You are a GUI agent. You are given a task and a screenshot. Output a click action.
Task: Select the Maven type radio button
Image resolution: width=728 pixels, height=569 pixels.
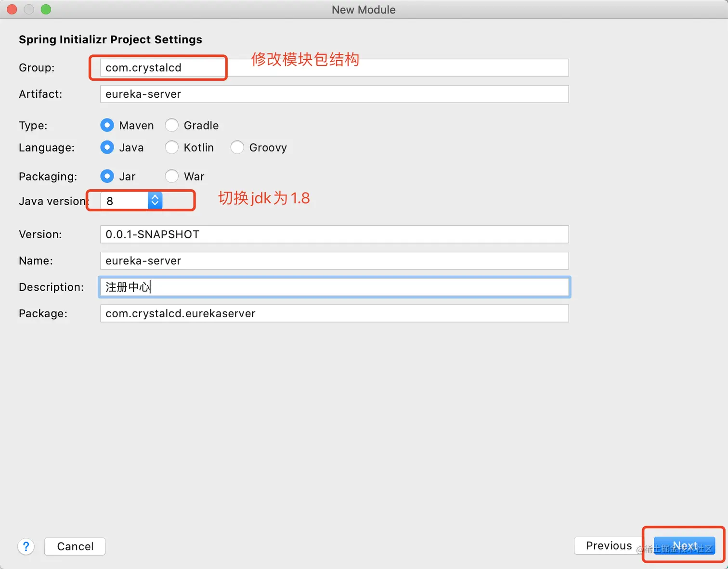(x=107, y=125)
